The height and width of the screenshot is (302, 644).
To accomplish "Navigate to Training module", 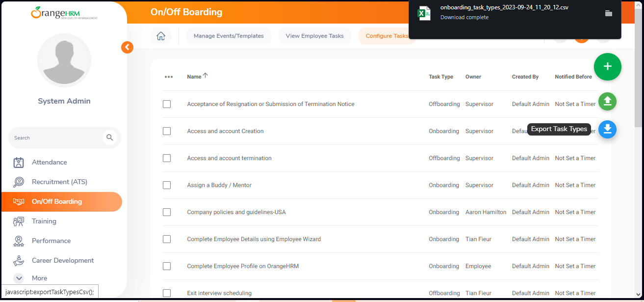I will click(x=44, y=221).
